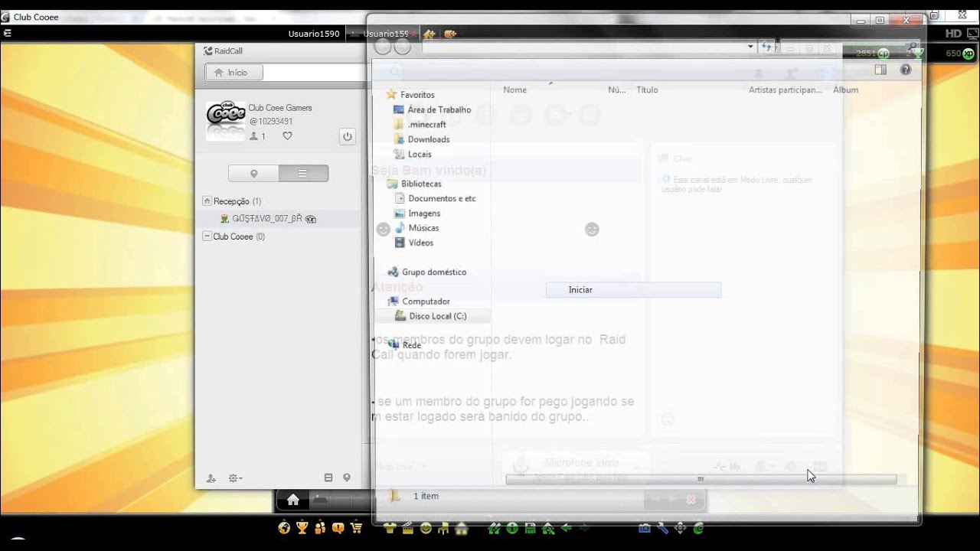Click the green save floppy disk icon
The width and height of the screenshot is (980, 551).
(530, 527)
